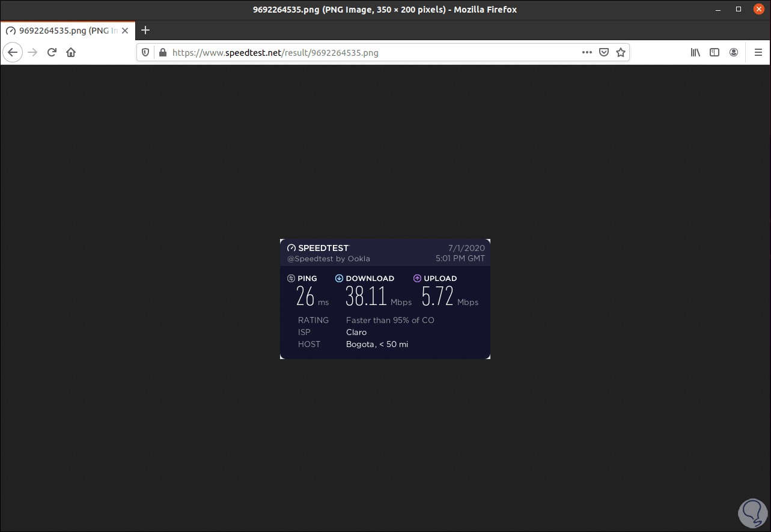Image resolution: width=771 pixels, height=532 pixels.
Task: Open the Firefox hamburger menu
Action: pos(758,52)
